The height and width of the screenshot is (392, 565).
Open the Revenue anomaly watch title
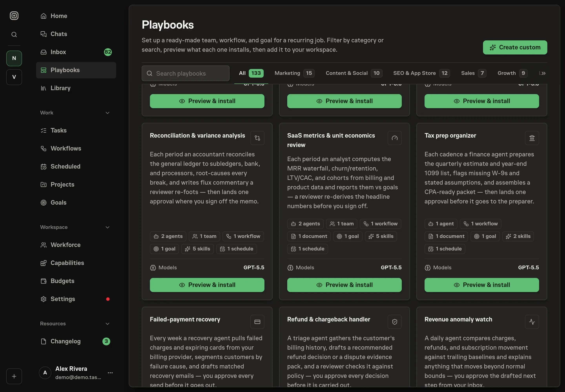pyautogui.click(x=458, y=319)
